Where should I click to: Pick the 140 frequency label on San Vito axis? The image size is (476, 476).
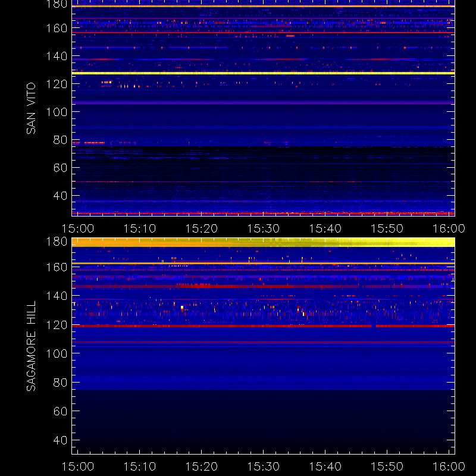[57, 56]
